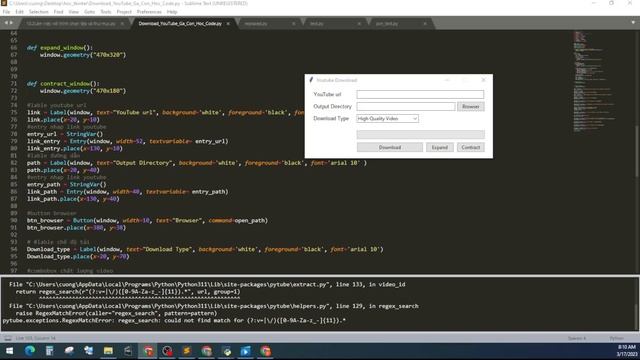The image size is (640, 360).
Task: Click the previous-tab arrow in the tab bar
Action: (6, 23)
